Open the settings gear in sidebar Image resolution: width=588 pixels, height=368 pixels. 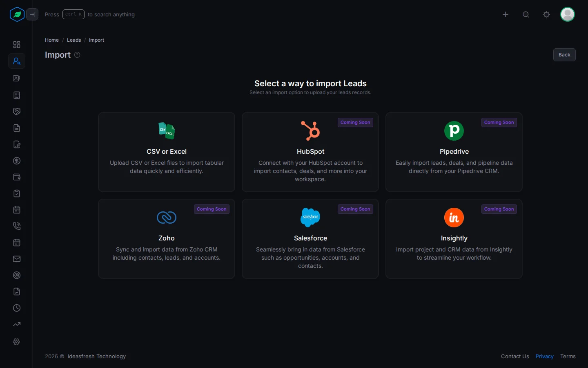coord(17,341)
